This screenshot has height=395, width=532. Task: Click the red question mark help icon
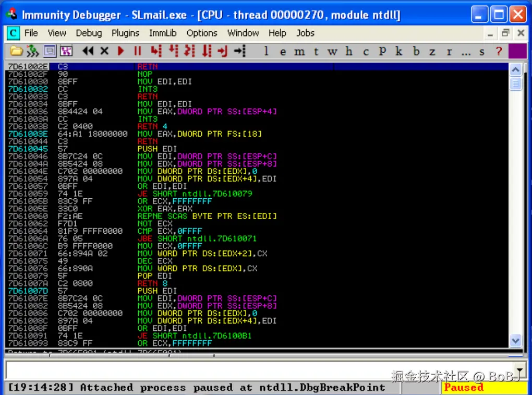[x=499, y=51]
